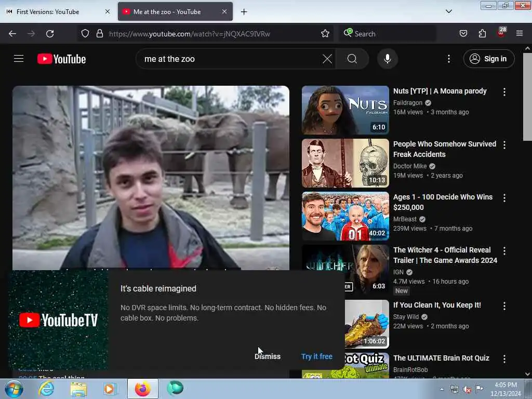Start voice search with the microphone
The width and height of the screenshot is (532, 399).
387,59
